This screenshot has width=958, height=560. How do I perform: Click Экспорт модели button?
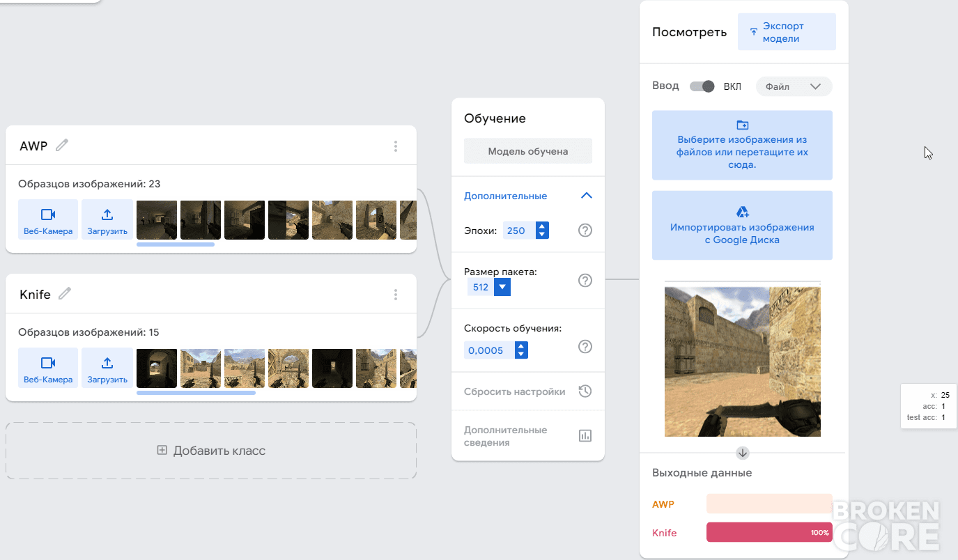coord(787,32)
